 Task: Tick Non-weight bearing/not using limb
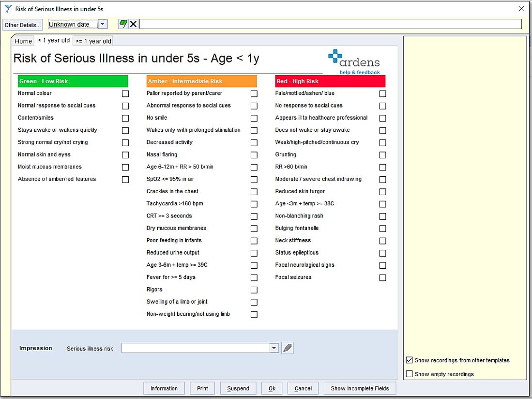(x=254, y=315)
